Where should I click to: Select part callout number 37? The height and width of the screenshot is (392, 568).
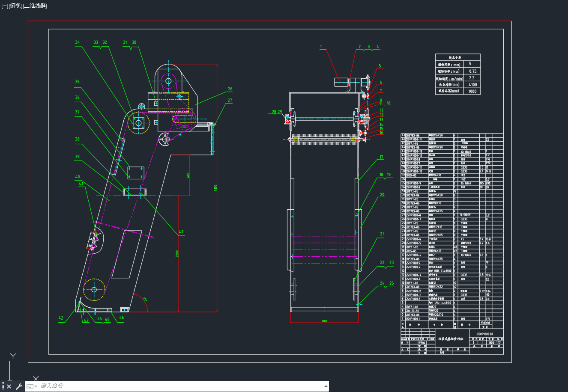pyautogui.click(x=78, y=112)
